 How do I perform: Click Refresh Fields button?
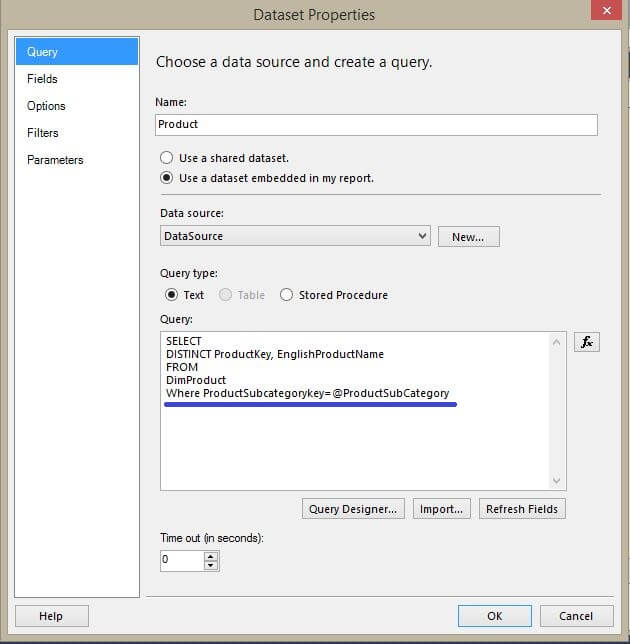point(522,509)
